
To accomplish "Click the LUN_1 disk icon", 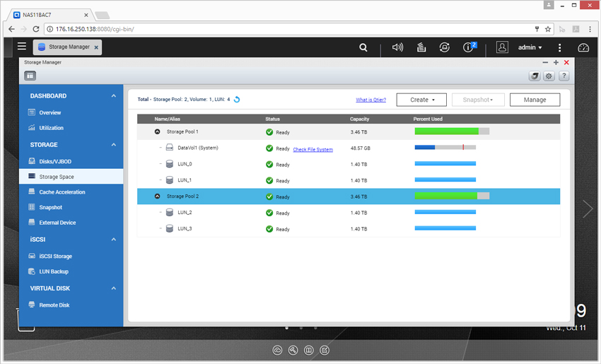I will (170, 180).
